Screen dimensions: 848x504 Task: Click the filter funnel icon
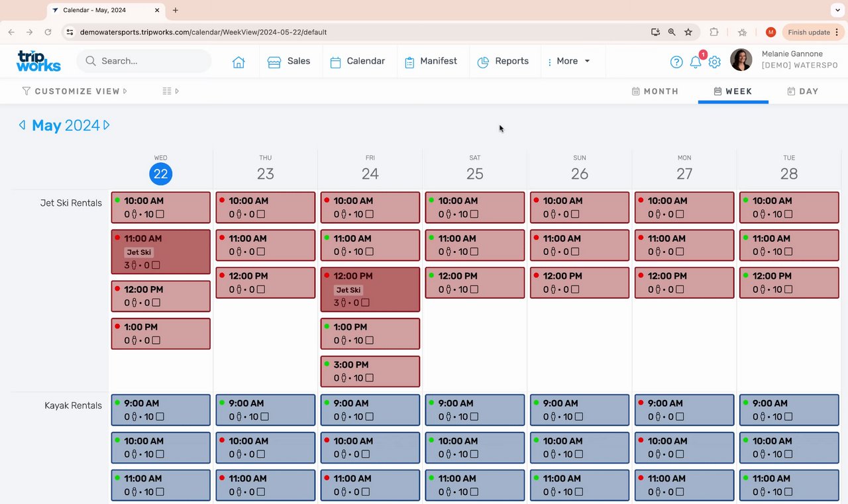[26, 91]
